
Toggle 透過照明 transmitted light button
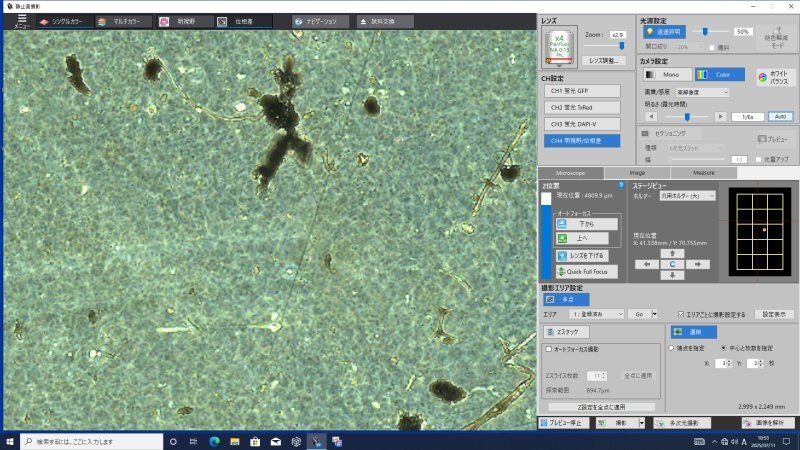click(x=664, y=32)
